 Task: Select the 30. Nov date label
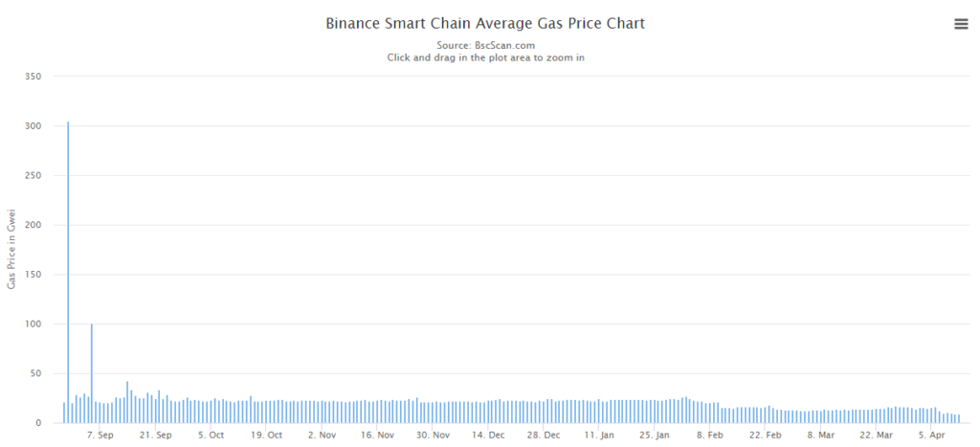[x=434, y=435]
